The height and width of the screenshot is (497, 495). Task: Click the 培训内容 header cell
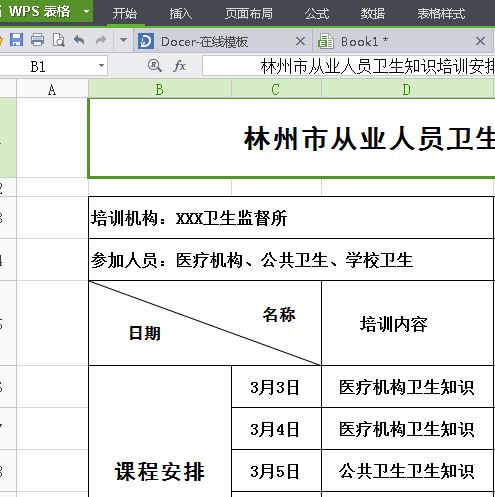click(x=407, y=323)
